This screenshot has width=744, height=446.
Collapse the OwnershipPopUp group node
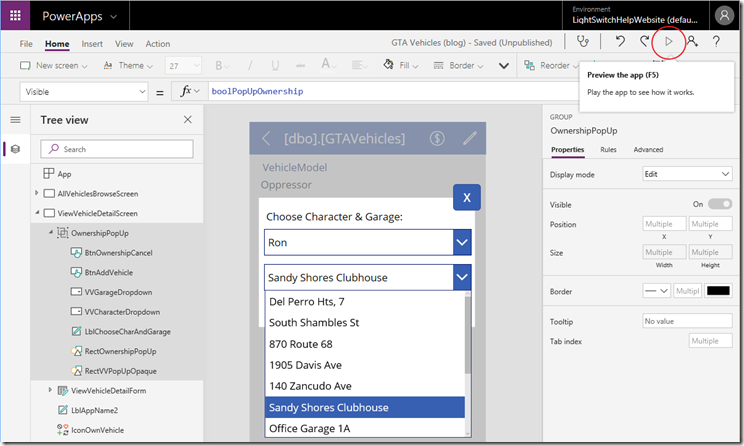point(50,232)
